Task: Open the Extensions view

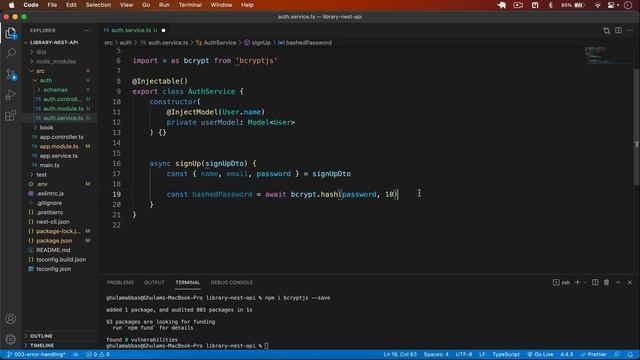Action: (x=11, y=116)
